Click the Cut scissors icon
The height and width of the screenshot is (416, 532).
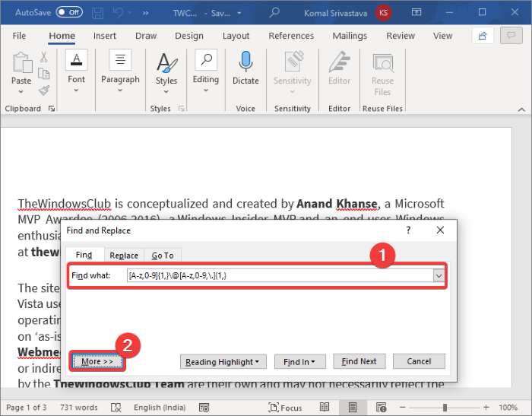point(44,57)
